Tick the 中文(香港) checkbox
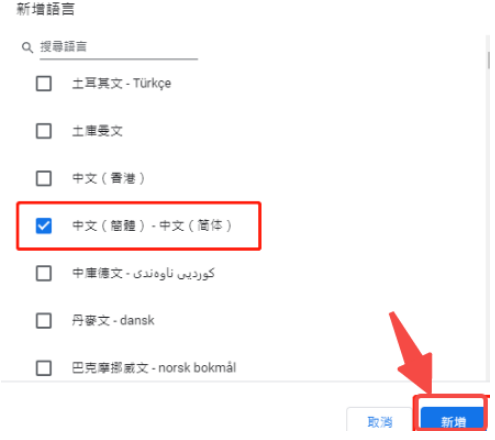 coord(44,178)
